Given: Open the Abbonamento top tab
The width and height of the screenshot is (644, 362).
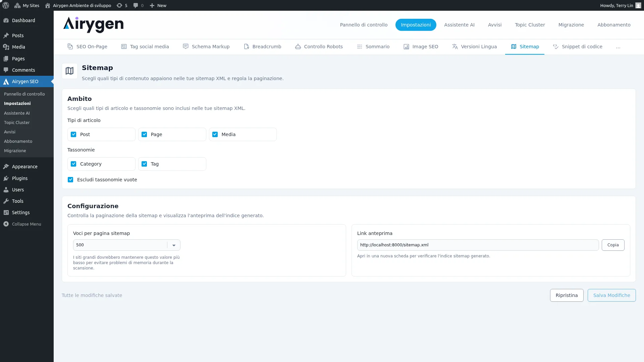Looking at the screenshot, I should pyautogui.click(x=614, y=25).
